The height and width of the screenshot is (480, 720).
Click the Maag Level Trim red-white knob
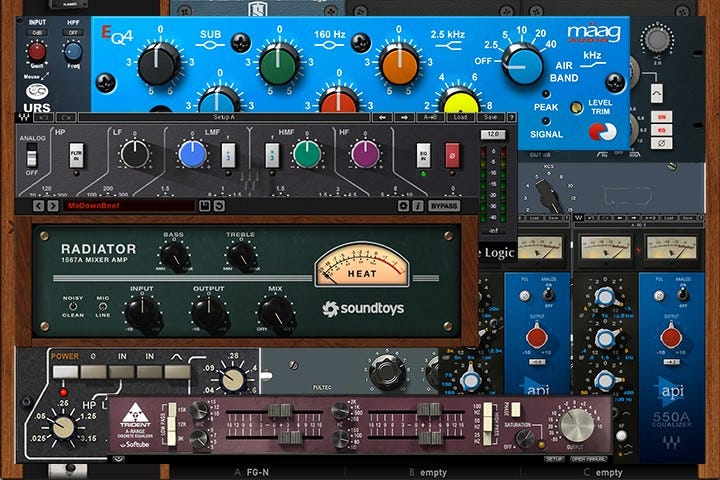point(602,132)
